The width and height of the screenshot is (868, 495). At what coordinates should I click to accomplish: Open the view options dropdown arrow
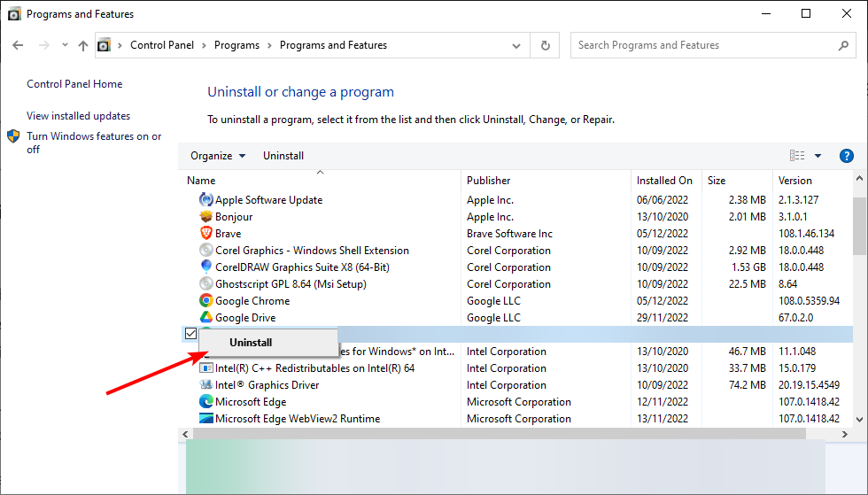point(818,156)
